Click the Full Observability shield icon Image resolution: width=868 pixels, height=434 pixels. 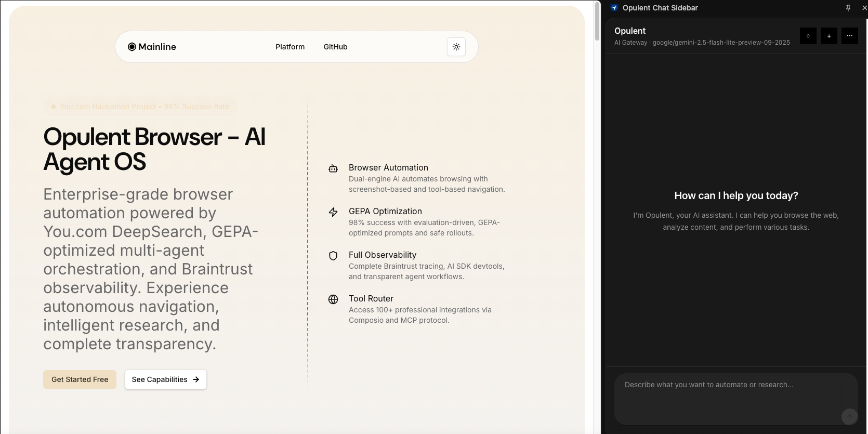(333, 256)
